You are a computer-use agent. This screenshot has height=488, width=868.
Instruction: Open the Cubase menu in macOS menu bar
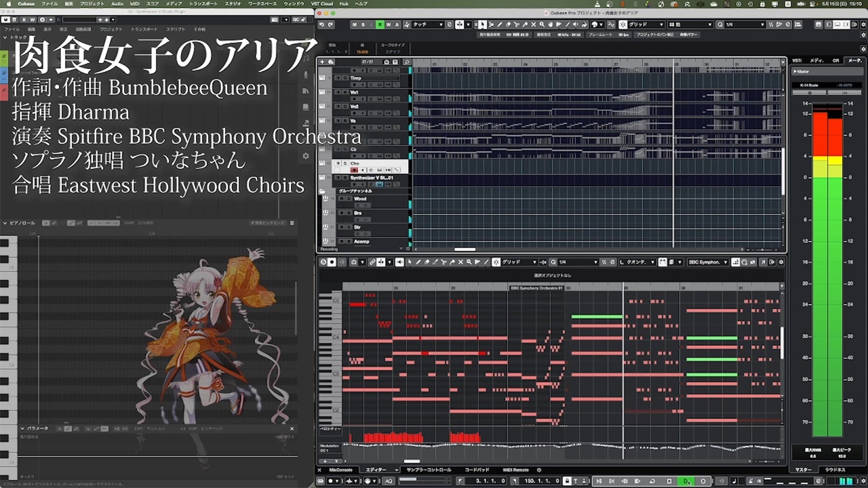click(x=26, y=3)
